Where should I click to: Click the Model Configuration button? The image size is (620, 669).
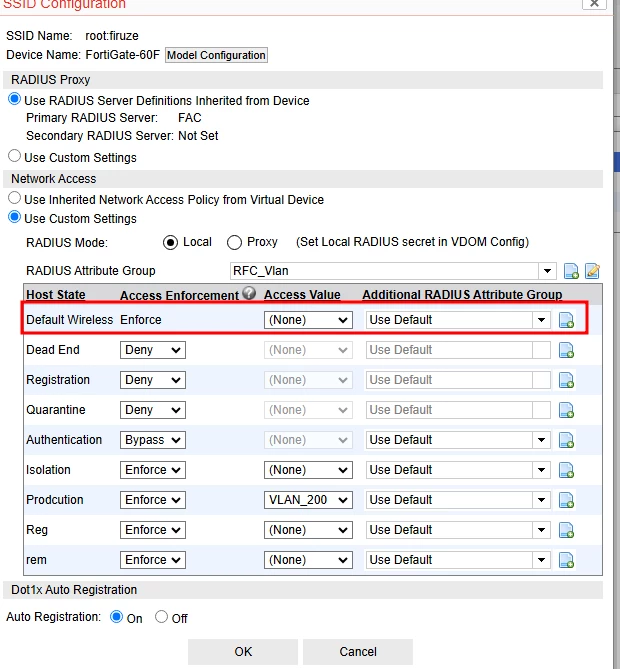216,55
